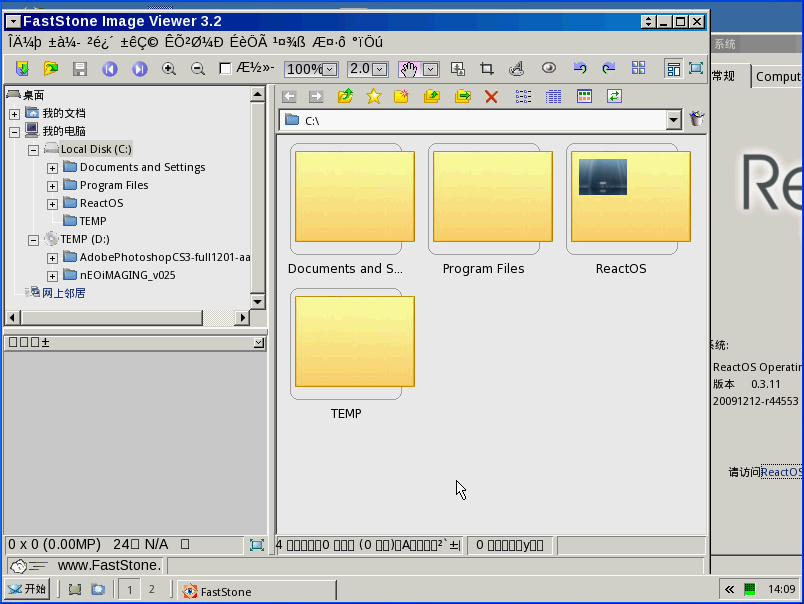
Task: Open the 100% zoom dropdown
Action: tap(330, 69)
